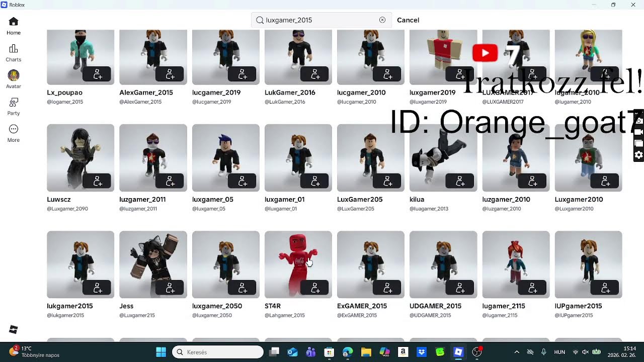
Task: Open the Windows Start menu
Action: tap(161, 352)
